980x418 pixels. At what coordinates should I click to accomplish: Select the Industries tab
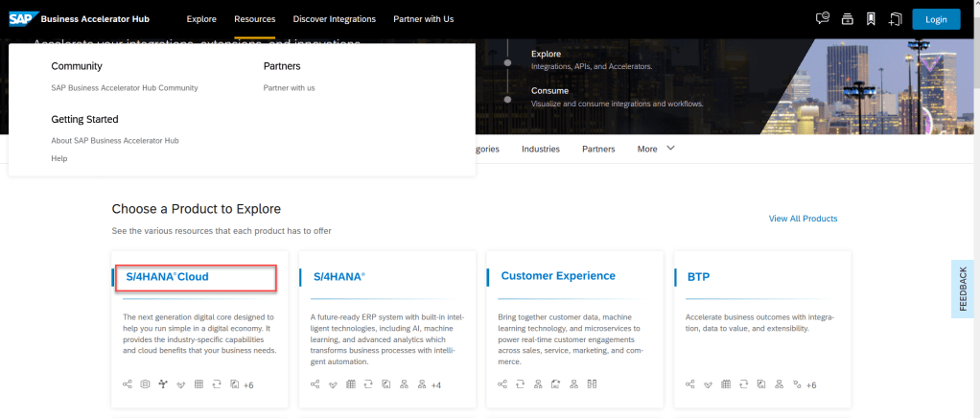[x=541, y=149]
